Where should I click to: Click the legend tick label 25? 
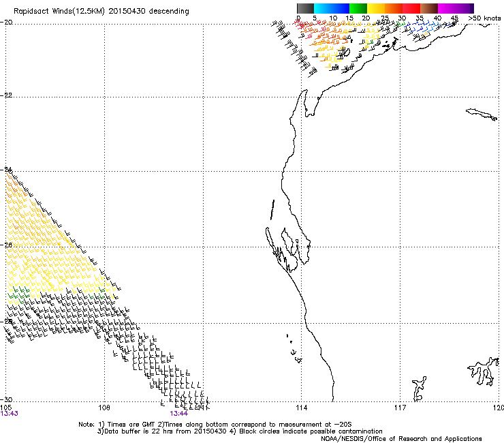384,18
